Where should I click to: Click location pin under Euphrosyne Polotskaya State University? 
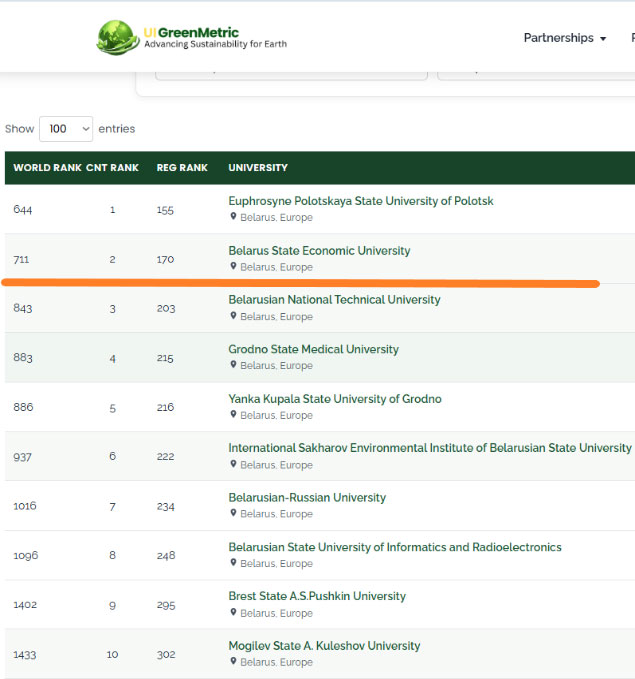[233, 216]
